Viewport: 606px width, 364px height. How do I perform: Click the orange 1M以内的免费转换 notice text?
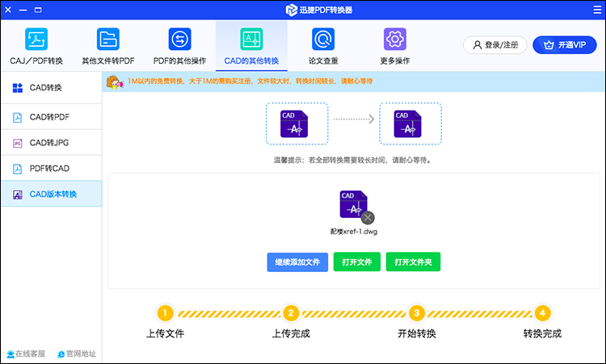(x=250, y=82)
